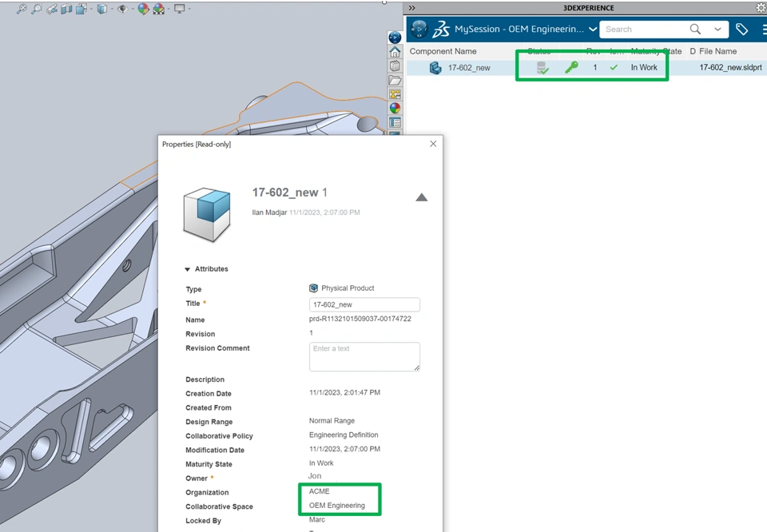Click the physical product thumbnail in Properties
Screen dimensions: 767x532
(206, 215)
